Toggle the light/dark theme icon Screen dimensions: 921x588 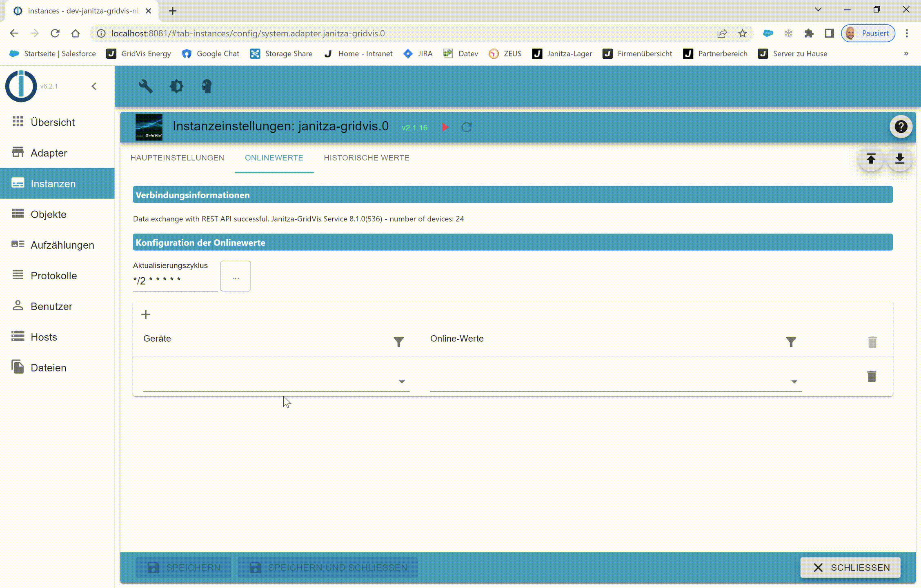(x=176, y=86)
